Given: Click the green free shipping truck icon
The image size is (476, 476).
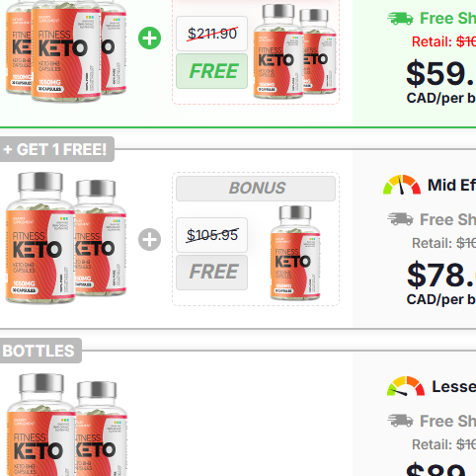Looking at the screenshot, I should [x=400, y=19].
